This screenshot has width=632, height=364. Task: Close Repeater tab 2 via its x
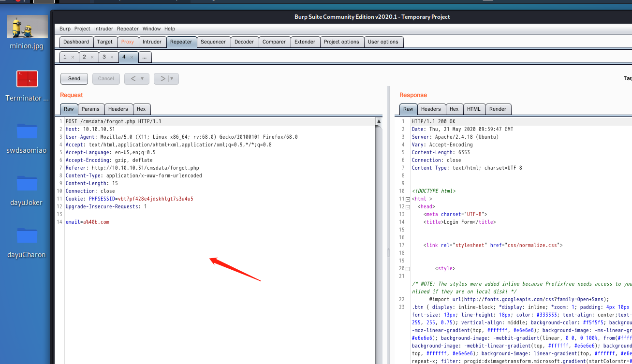pos(92,57)
